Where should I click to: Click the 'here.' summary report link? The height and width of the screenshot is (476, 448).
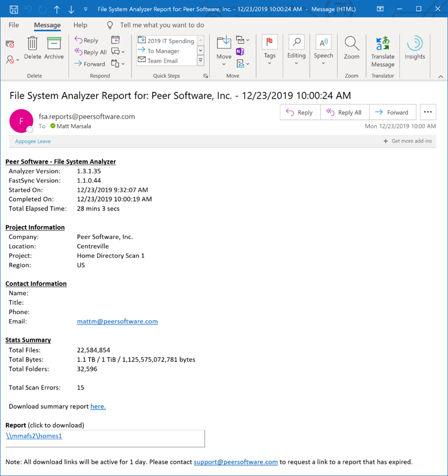point(98,406)
